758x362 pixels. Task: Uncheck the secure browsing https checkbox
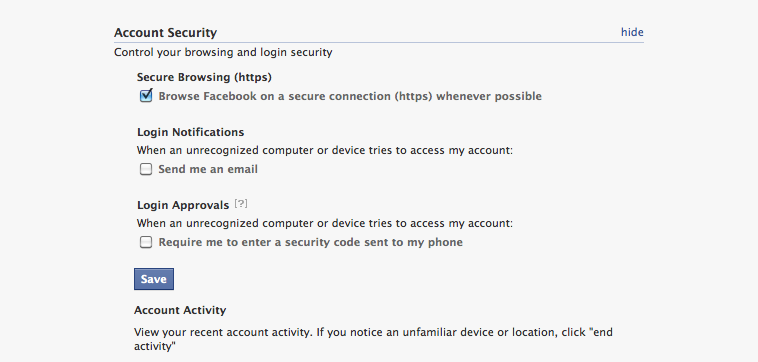[x=146, y=96]
